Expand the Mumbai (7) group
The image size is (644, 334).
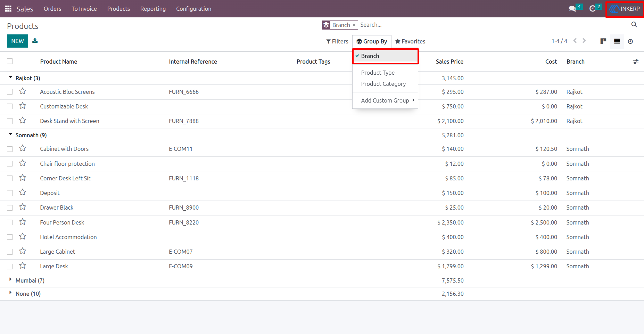point(26,280)
